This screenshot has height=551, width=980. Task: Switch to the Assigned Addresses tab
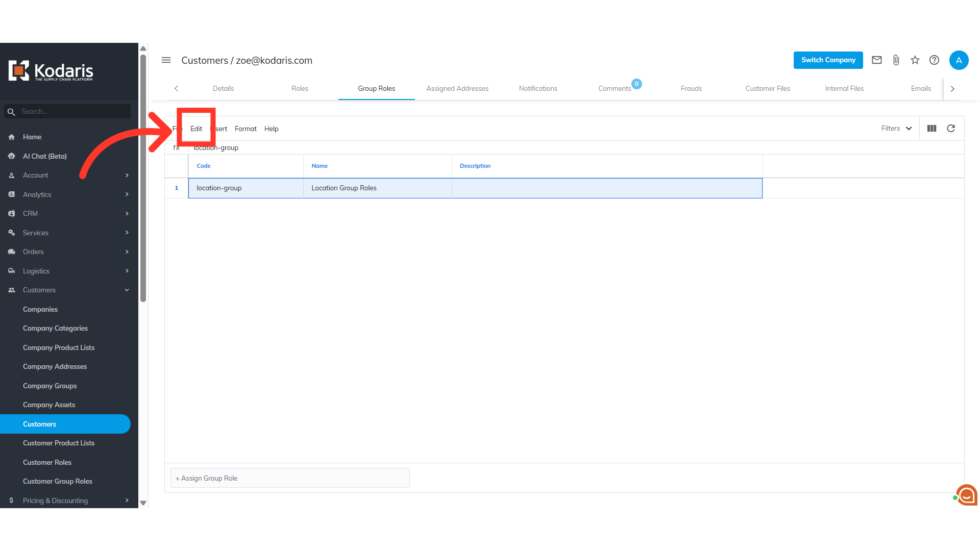(x=457, y=88)
